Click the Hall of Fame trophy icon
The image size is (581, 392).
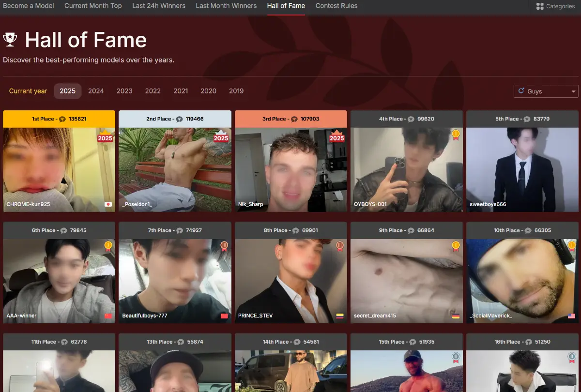coord(10,39)
